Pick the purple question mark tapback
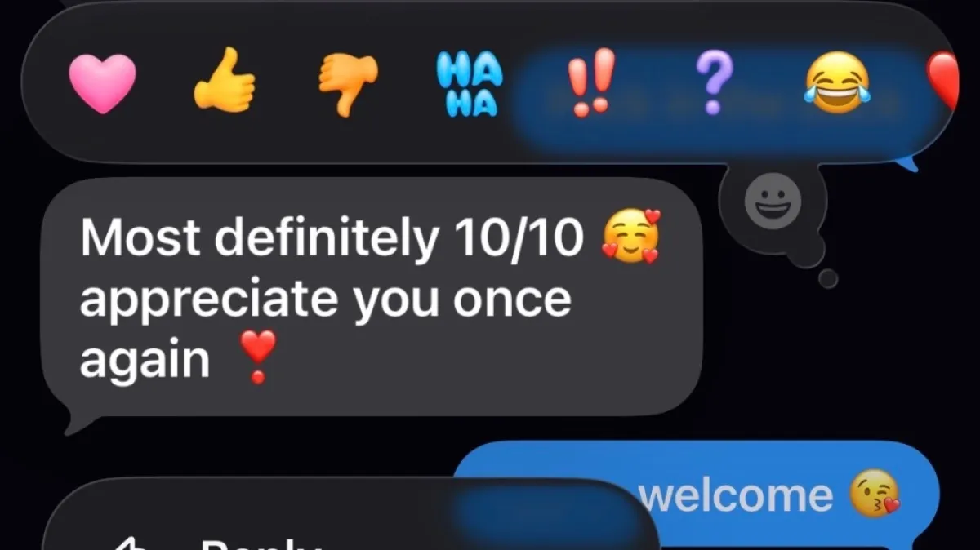The height and width of the screenshot is (550, 980). [713, 84]
